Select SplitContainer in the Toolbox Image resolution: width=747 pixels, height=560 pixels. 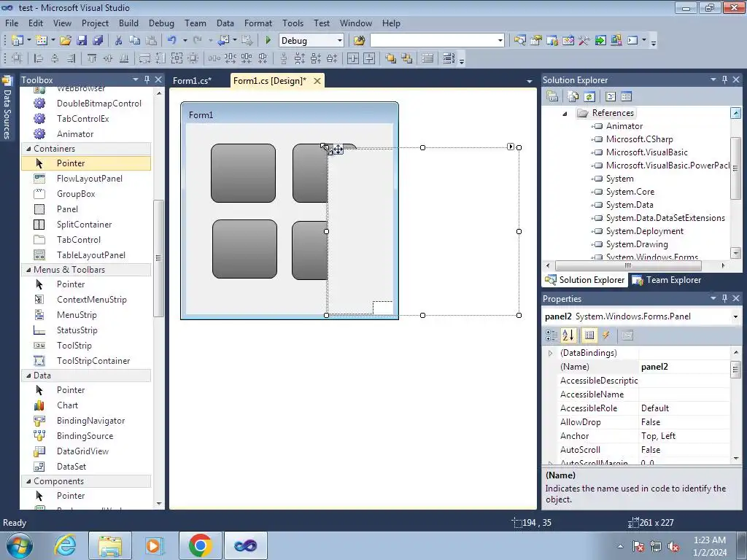(85, 225)
